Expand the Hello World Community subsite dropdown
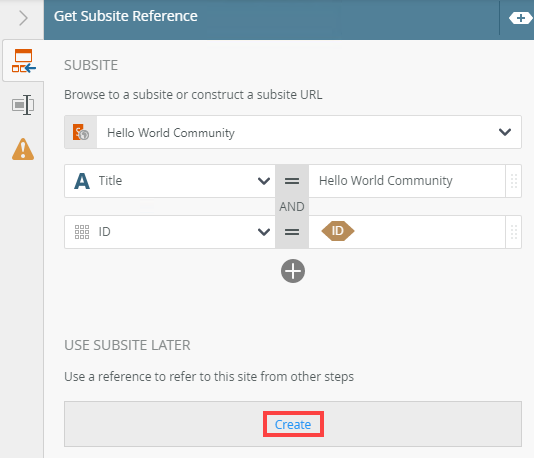Viewport: 534px width, 458px height. click(505, 132)
